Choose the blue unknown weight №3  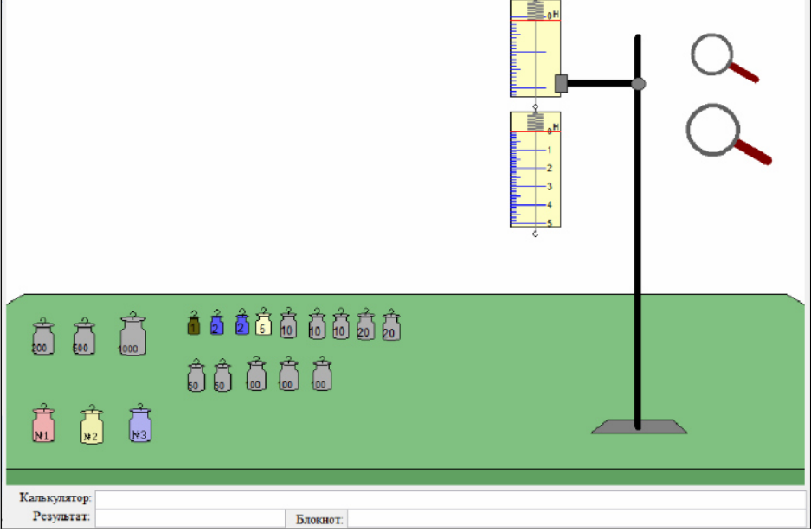[140, 423]
